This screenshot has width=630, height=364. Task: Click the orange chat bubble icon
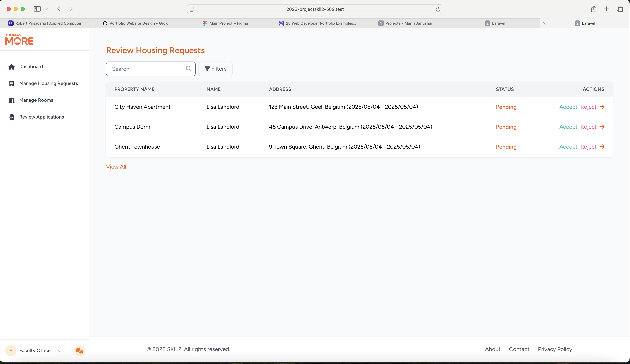point(79,351)
